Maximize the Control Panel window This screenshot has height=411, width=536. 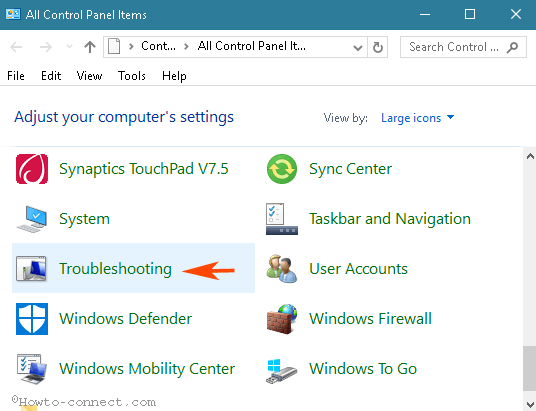[470, 14]
